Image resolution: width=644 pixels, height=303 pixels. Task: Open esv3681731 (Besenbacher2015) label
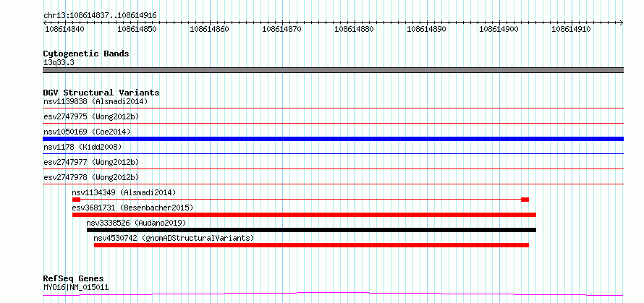point(132,208)
